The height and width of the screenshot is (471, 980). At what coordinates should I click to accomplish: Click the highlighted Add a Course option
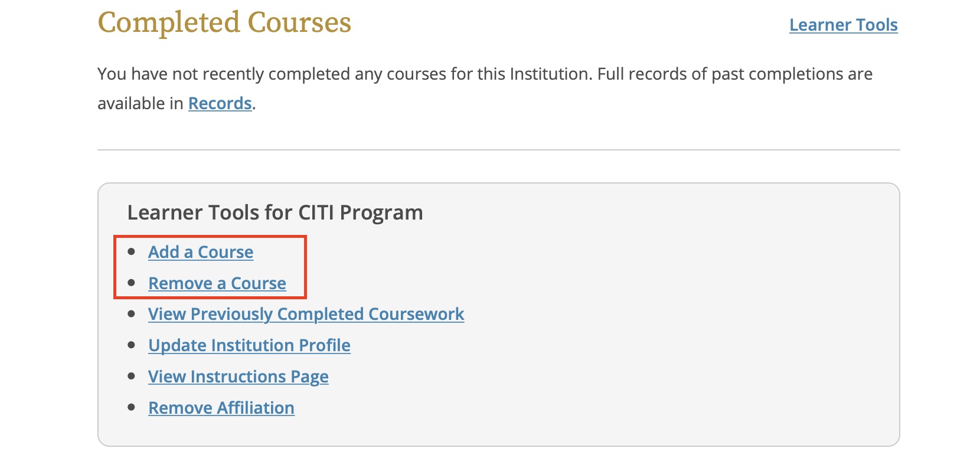[x=201, y=252]
